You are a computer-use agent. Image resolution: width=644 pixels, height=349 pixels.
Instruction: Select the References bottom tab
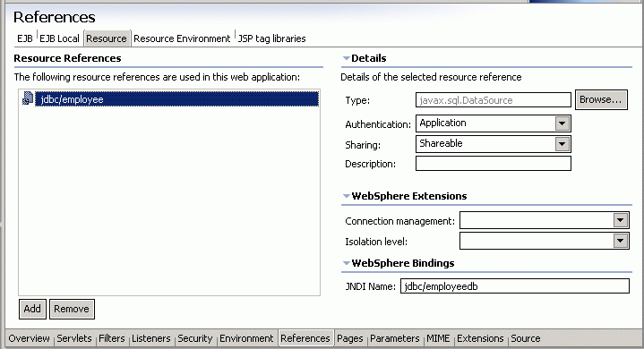click(305, 338)
